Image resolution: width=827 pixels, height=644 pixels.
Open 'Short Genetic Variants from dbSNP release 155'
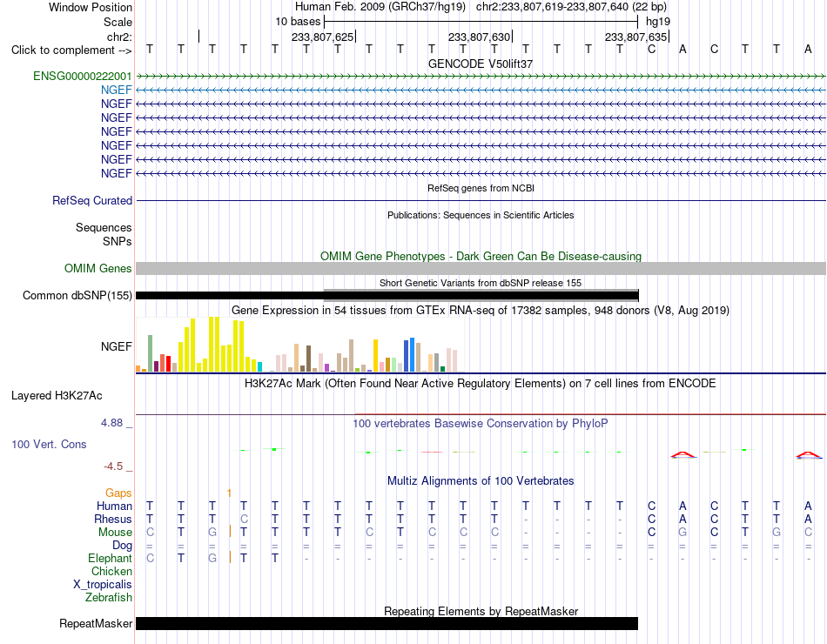481,283
